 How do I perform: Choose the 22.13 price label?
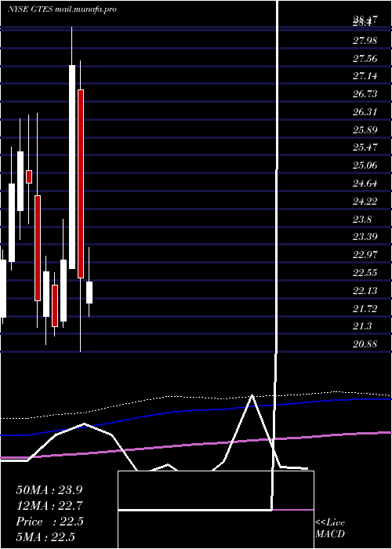pyautogui.click(x=365, y=291)
